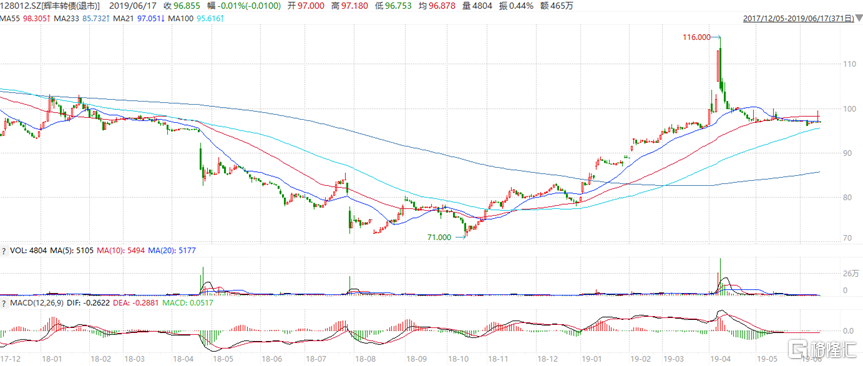The width and height of the screenshot is (863, 366).
Task: Click the MA(10): 5494 volume label
Action: [121, 250]
